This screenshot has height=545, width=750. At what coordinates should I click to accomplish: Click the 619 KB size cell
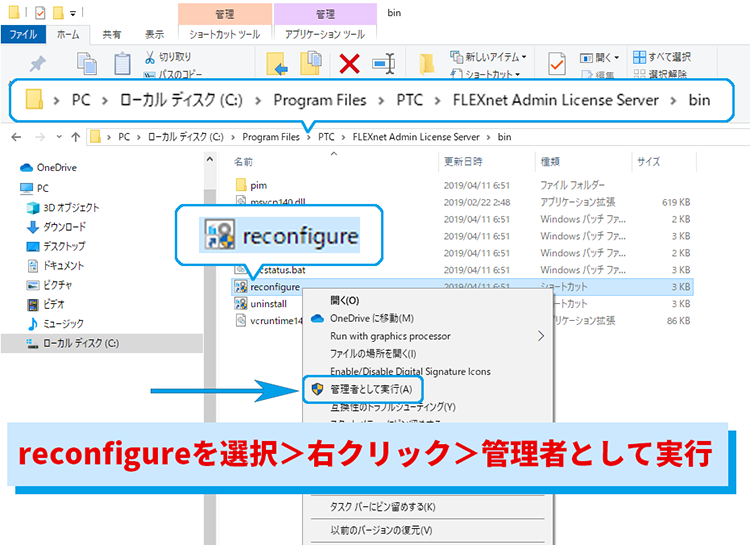click(x=676, y=202)
